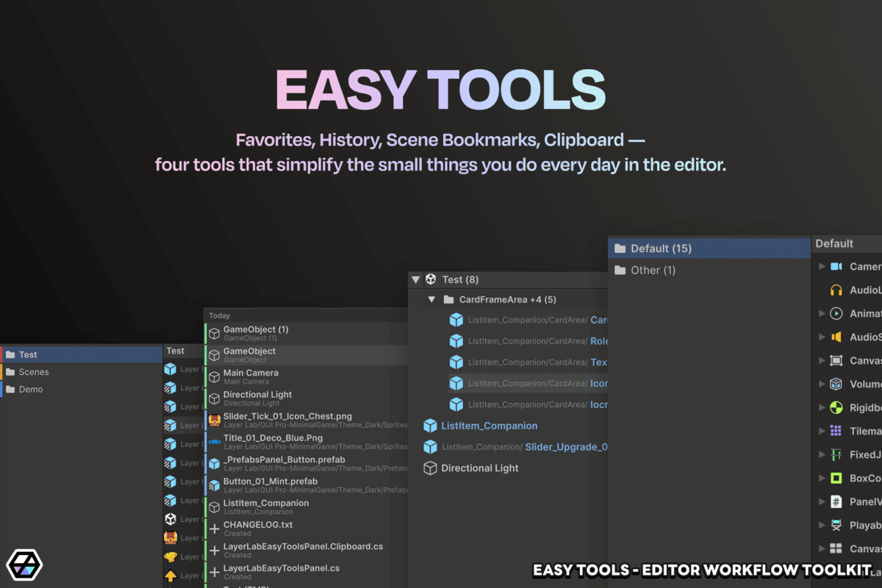Click the Rigidbody green sphere icon
882x588 pixels.
click(x=836, y=407)
